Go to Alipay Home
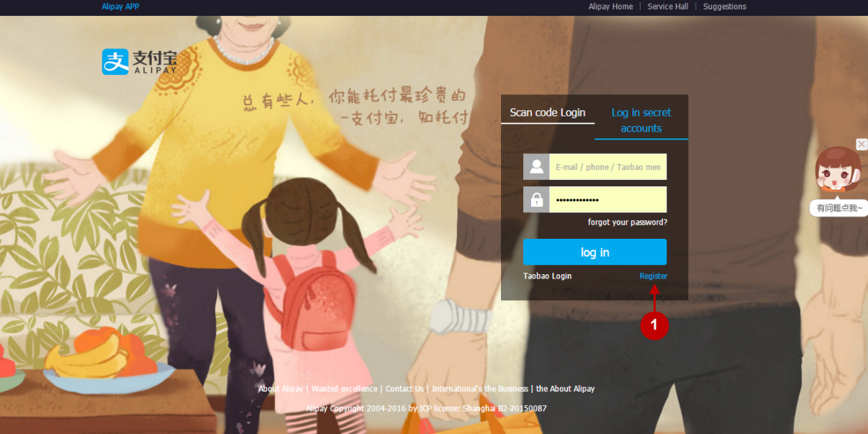This screenshot has height=434, width=868. click(610, 6)
